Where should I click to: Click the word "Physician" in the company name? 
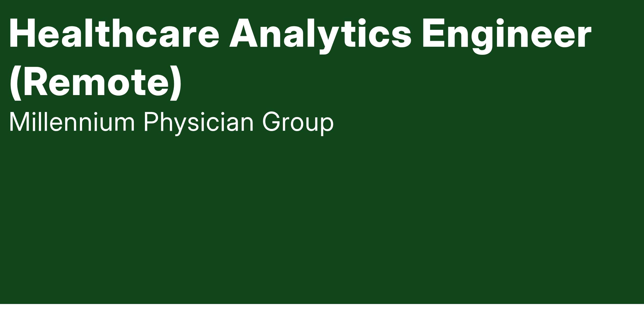(198, 122)
